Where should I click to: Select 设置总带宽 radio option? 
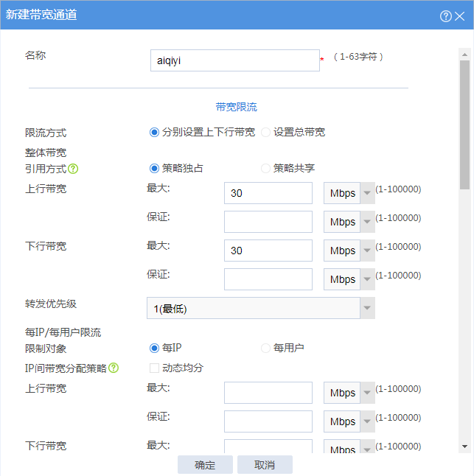tap(266, 133)
